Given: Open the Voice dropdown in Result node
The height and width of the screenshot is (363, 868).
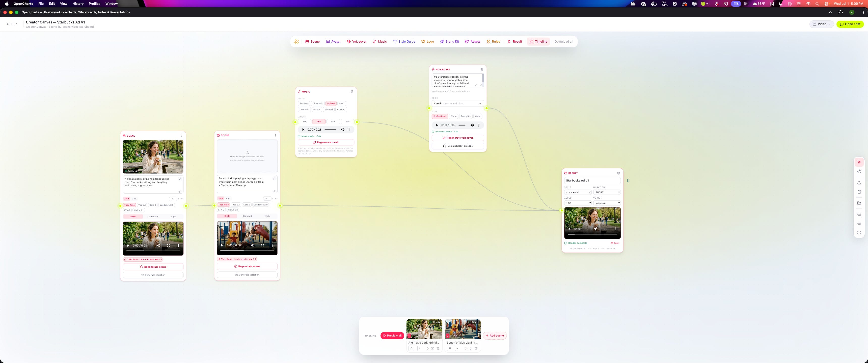Looking at the screenshot, I should click(x=607, y=203).
